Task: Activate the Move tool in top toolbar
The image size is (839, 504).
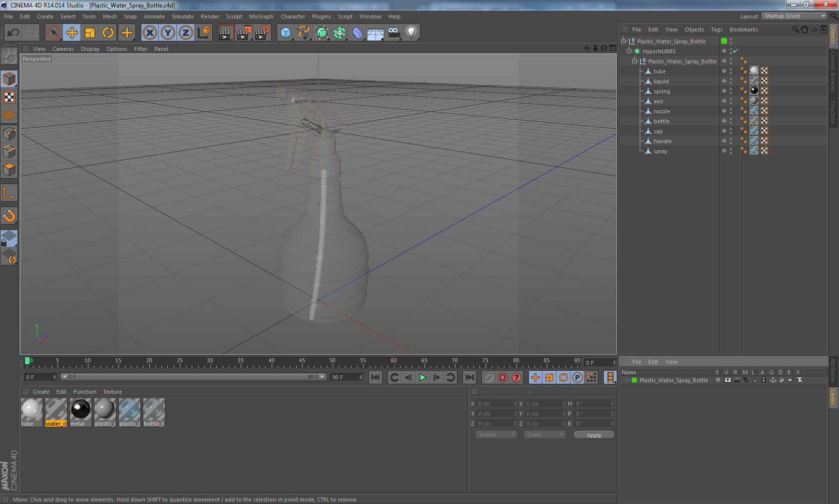Action: click(x=72, y=33)
